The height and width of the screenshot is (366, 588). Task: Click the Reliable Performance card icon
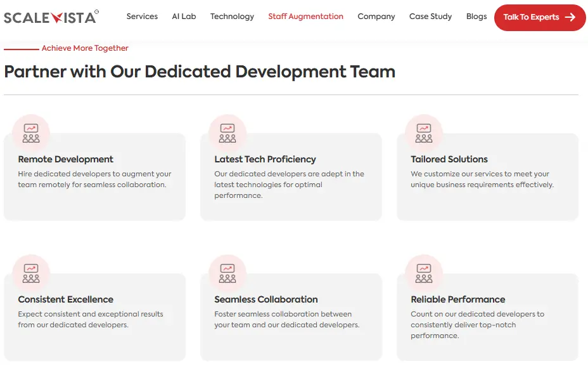click(x=424, y=273)
